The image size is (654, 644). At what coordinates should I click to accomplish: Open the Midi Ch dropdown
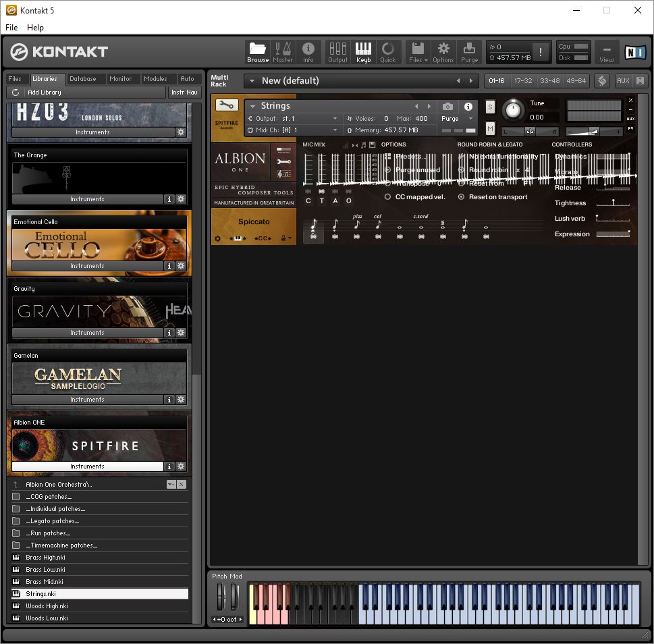(335, 130)
